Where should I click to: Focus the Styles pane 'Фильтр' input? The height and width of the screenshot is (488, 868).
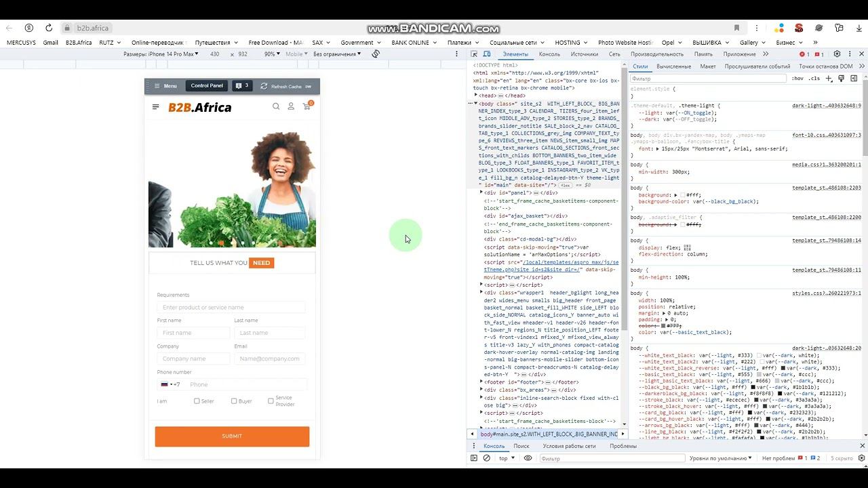[708, 79]
